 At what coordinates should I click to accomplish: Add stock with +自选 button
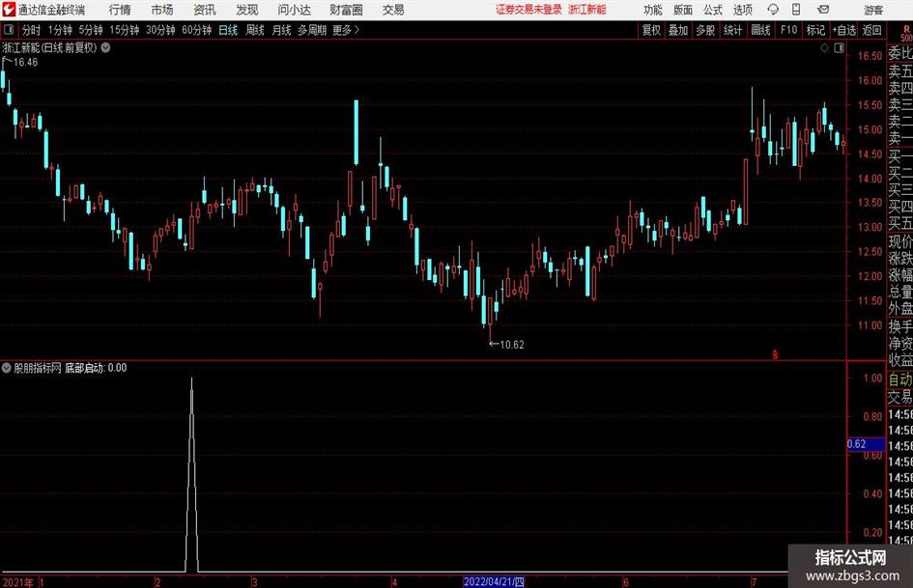844,30
